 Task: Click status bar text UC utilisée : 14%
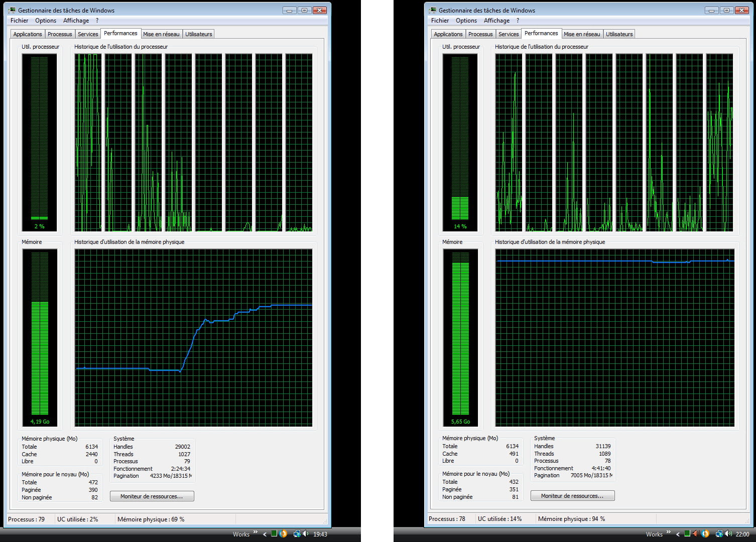tap(499, 519)
